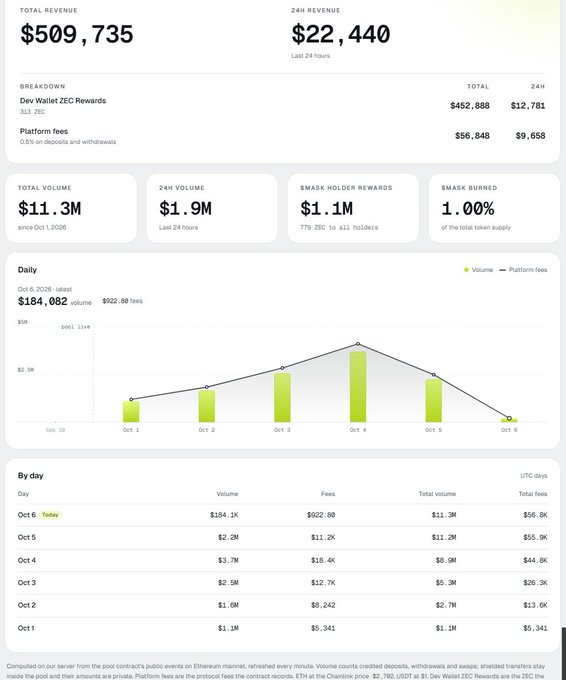Click the UTC days label

pos(534,476)
